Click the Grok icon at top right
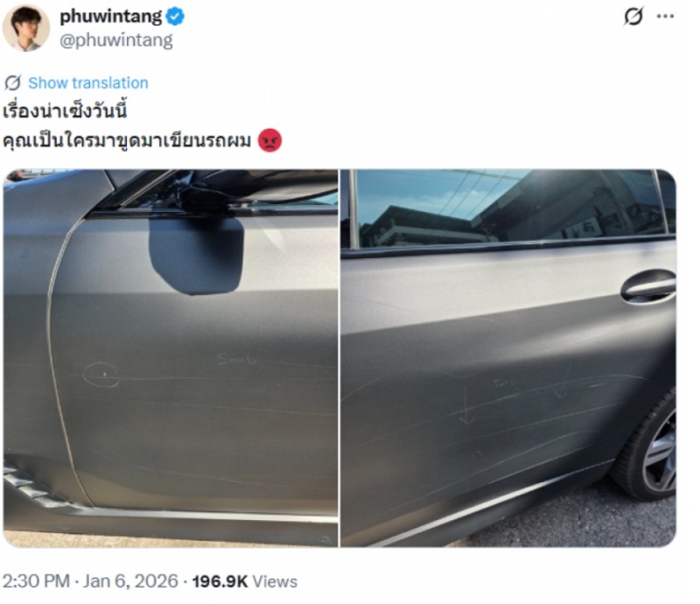This screenshot has width=700, height=604. point(633,17)
